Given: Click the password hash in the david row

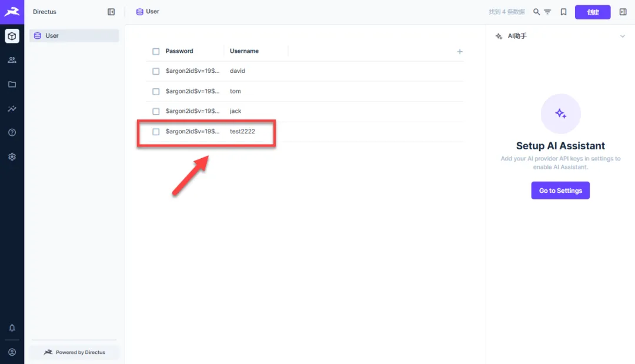Looking at the screenshot, I should coord(192,71).
